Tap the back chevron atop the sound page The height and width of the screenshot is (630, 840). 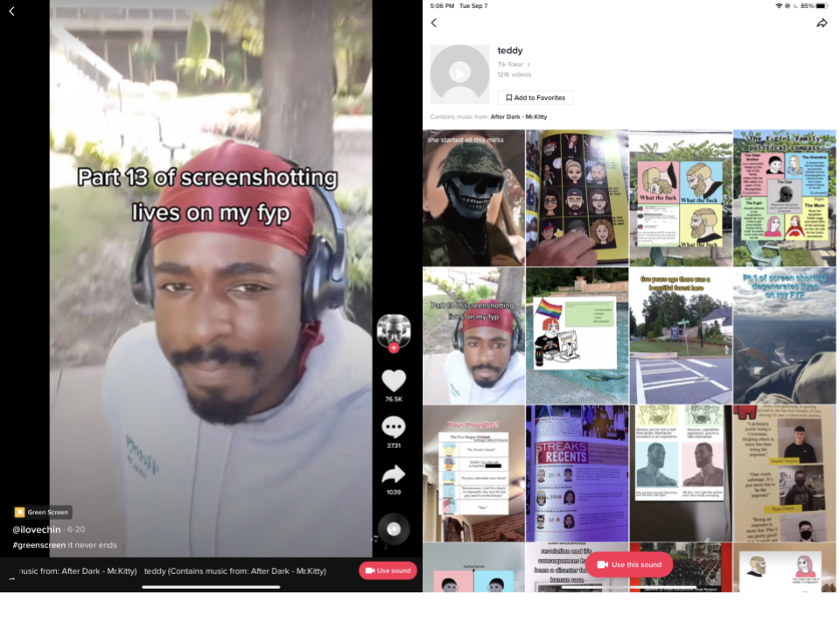point(434,23)
